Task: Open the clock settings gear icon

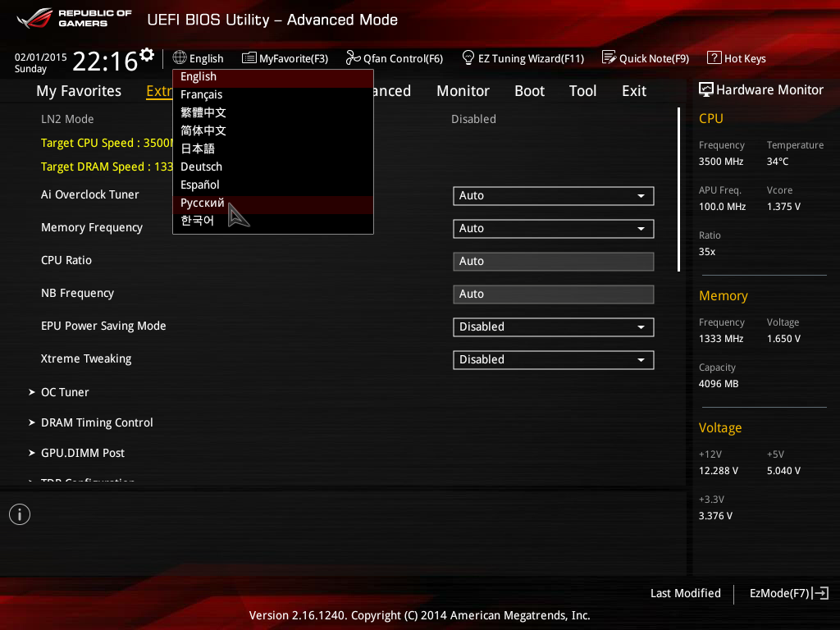Action: [x=147, y=55]
